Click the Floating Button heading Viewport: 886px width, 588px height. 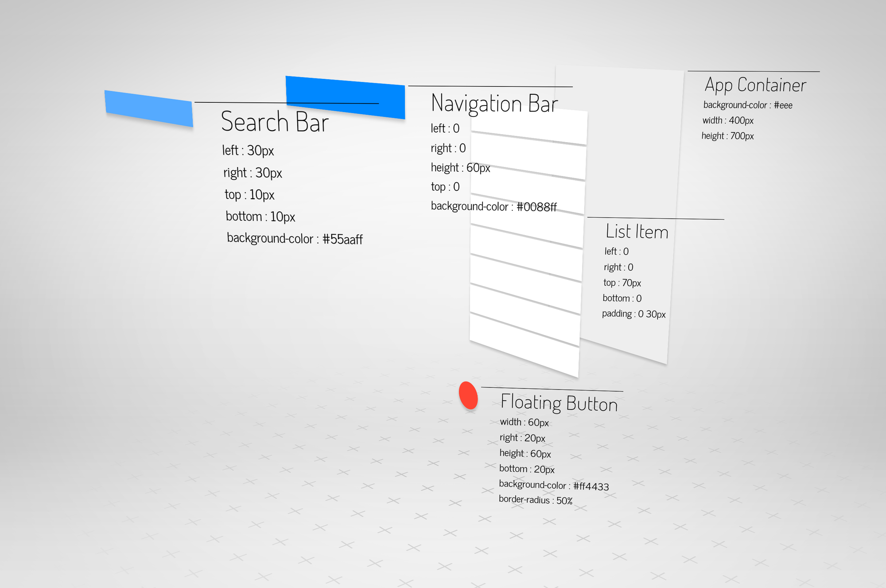click(x=559, y=403)
